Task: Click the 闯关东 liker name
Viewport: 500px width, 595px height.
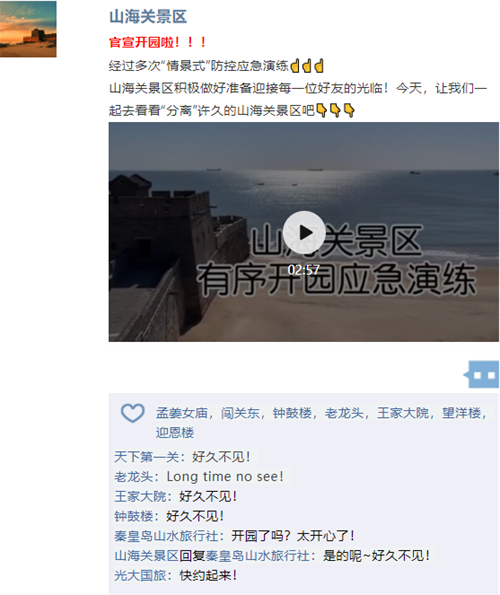Action: point(240,413)
